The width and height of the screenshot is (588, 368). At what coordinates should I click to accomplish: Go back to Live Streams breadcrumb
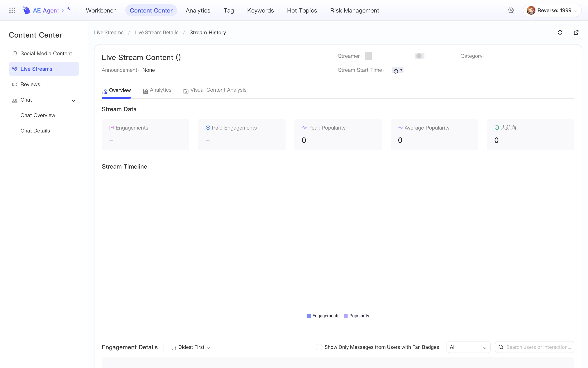coord(109,33)
